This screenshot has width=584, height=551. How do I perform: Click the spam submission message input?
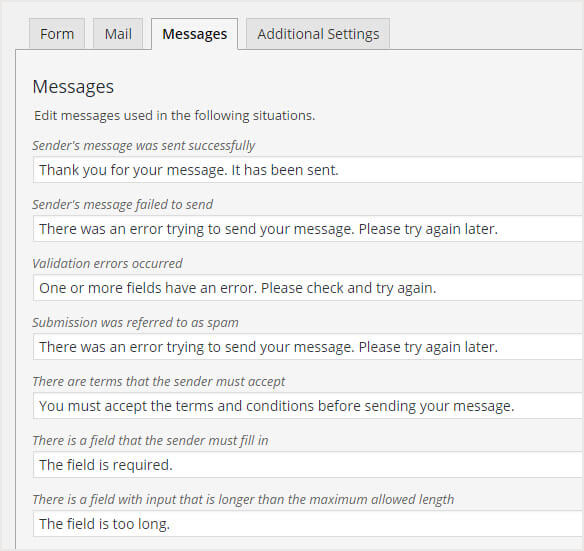(308, 347)
